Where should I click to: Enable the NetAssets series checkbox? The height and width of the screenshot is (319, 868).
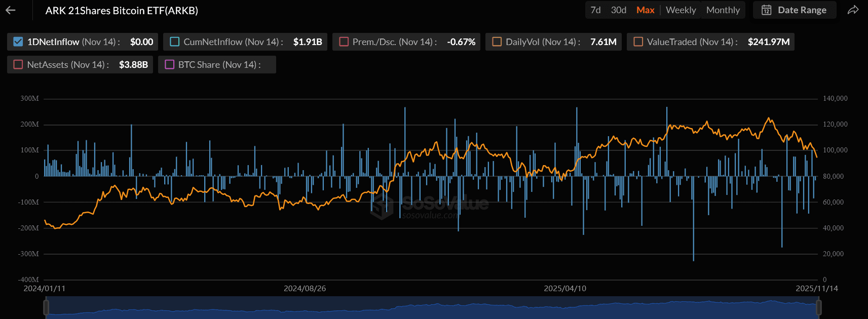[18, 64]
